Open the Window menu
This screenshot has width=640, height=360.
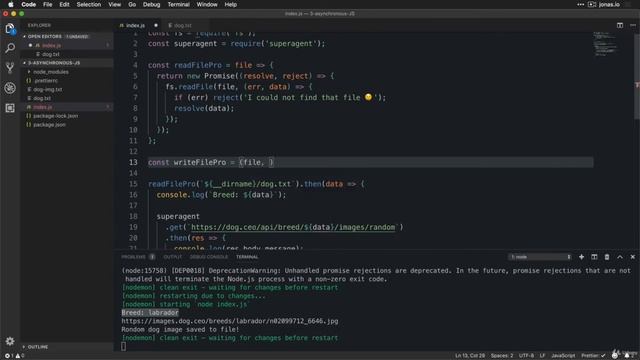point(207,4)
